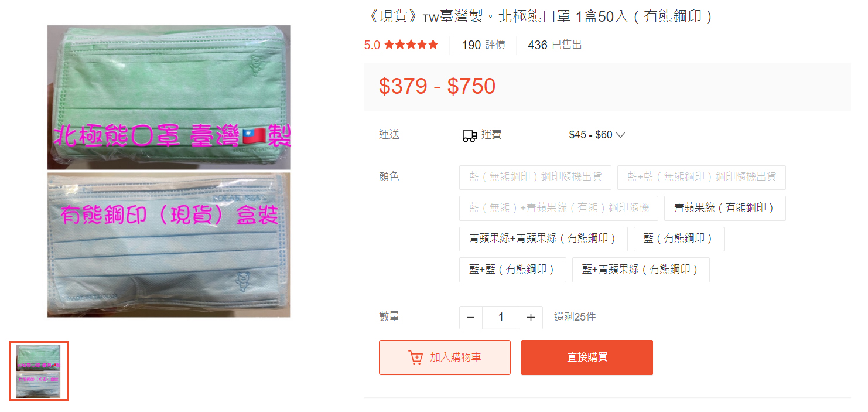868x412 pixels.
Task: Click the shipping truck icon
Action: [469, 135]
